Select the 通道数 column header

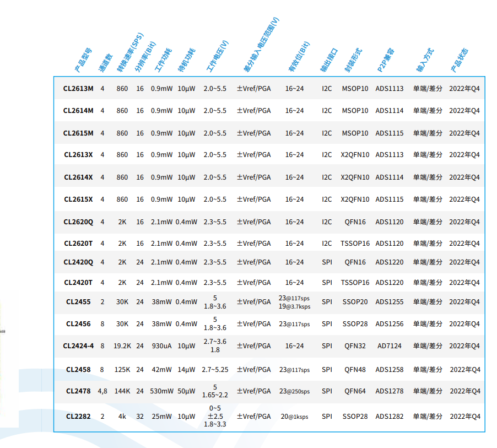point(106,63)
